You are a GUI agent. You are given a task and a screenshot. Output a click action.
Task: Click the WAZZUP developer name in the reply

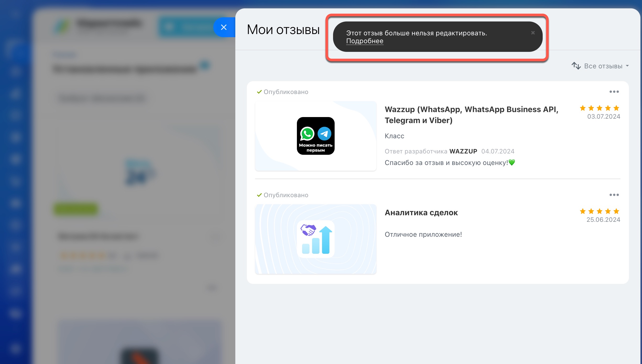coord(463,151)
